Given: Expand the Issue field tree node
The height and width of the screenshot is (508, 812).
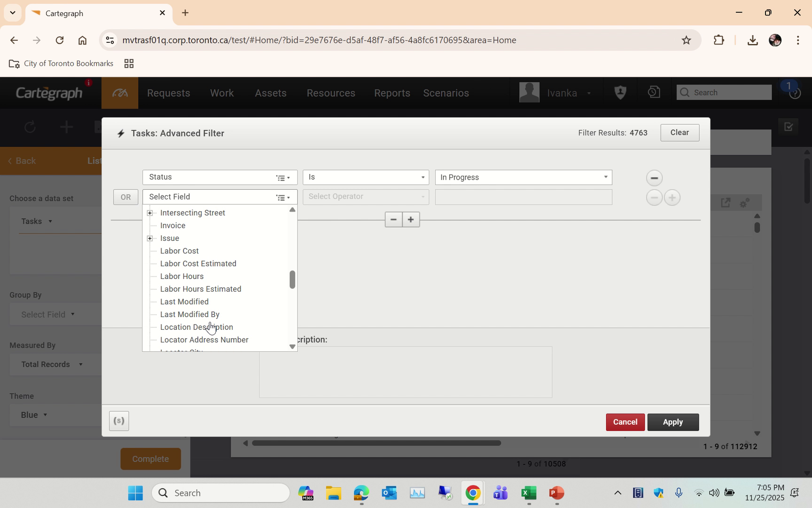Looking at the screenshot, I should click(x=150, y=238).
